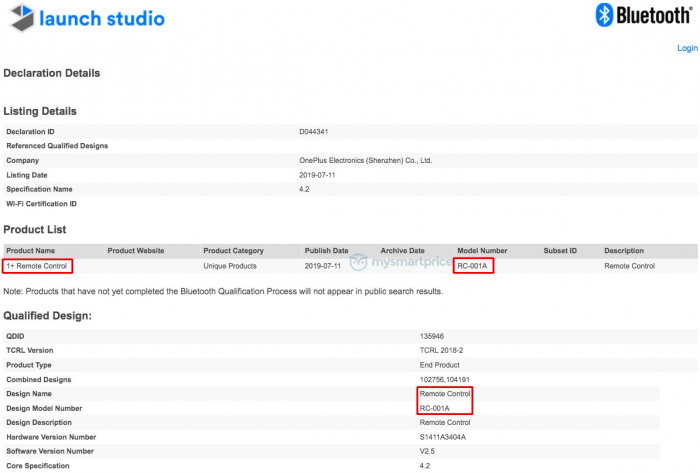The width and height of the screenshot is (700, 473).
Task: Click the Archive Date column header
Action: tap(402, 250)
